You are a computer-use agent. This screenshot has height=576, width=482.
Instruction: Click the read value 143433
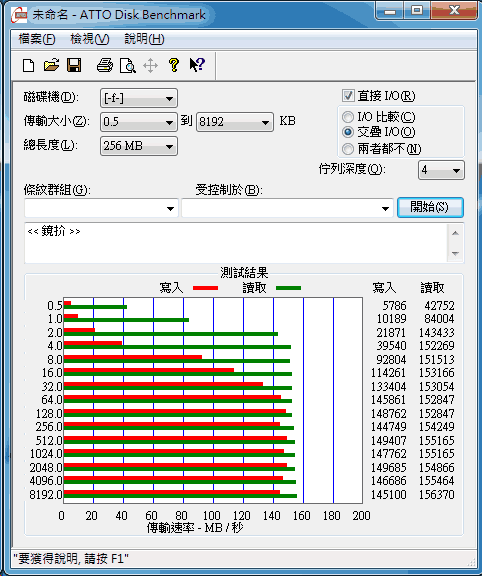point(437,332)
